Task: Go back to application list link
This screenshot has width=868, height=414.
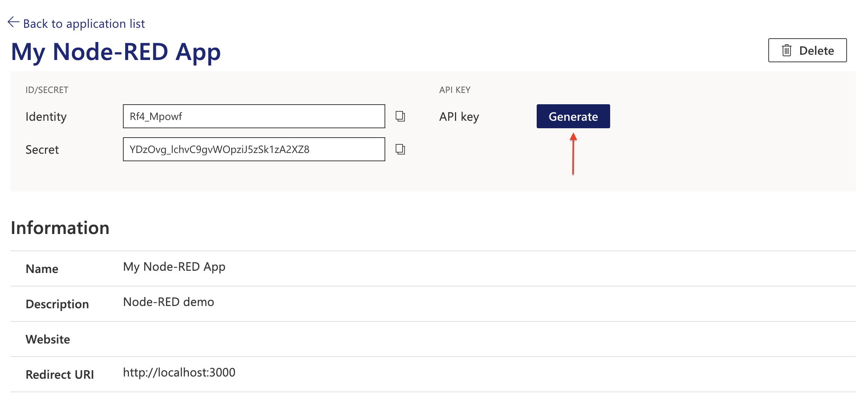Action: [x=84, y=24]
